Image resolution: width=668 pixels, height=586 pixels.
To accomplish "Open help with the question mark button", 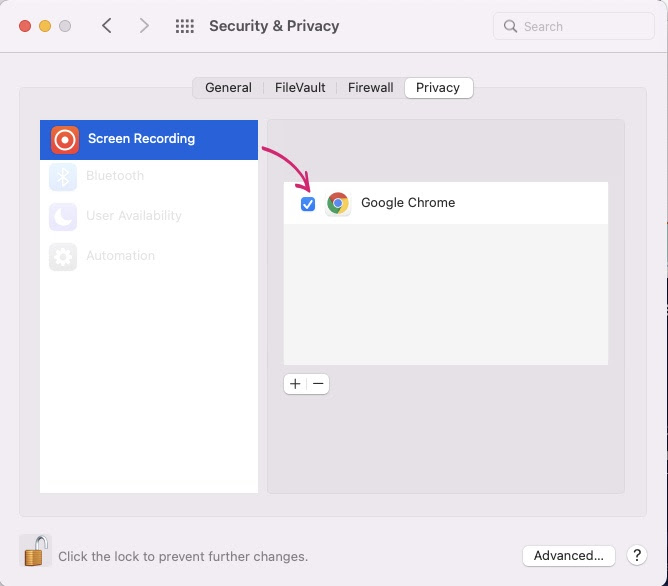I will [x=637, y=555].
